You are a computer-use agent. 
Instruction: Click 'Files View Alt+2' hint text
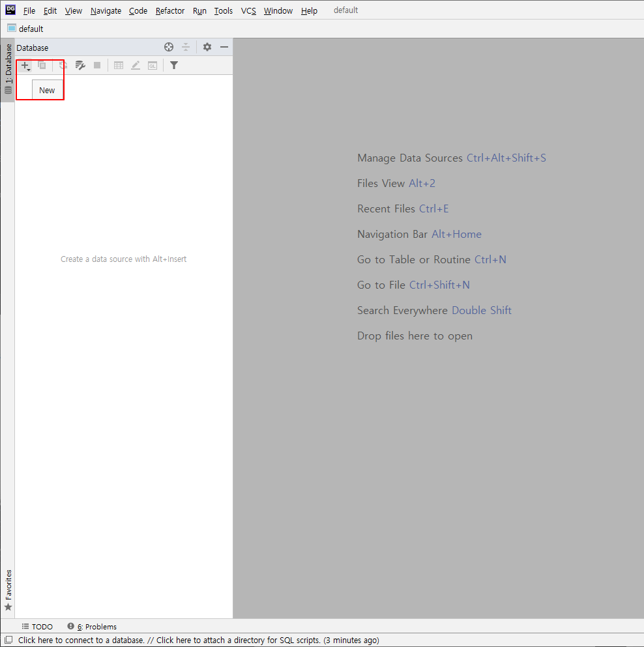click(396, 183)
